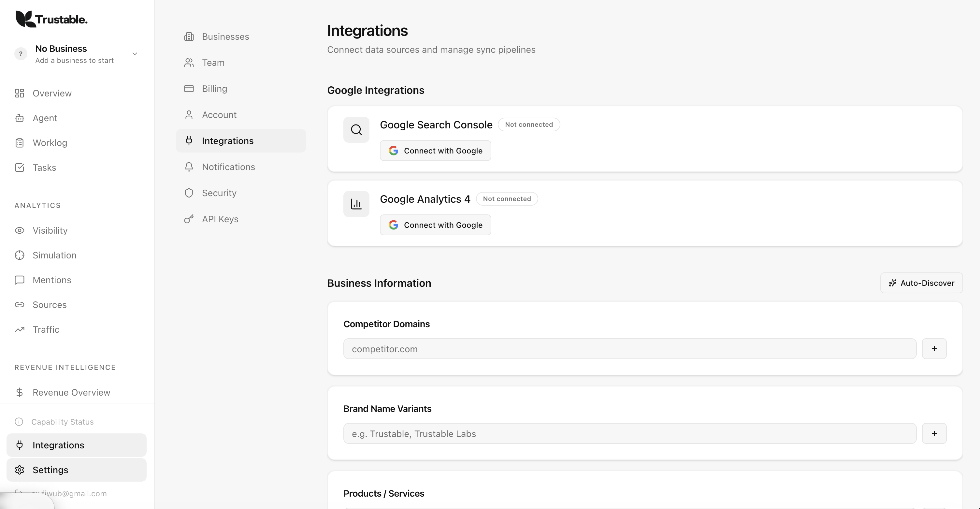This screenshot has height=509, width=980.
Task: Select the Worklog icon
Action: coord(20,143)
